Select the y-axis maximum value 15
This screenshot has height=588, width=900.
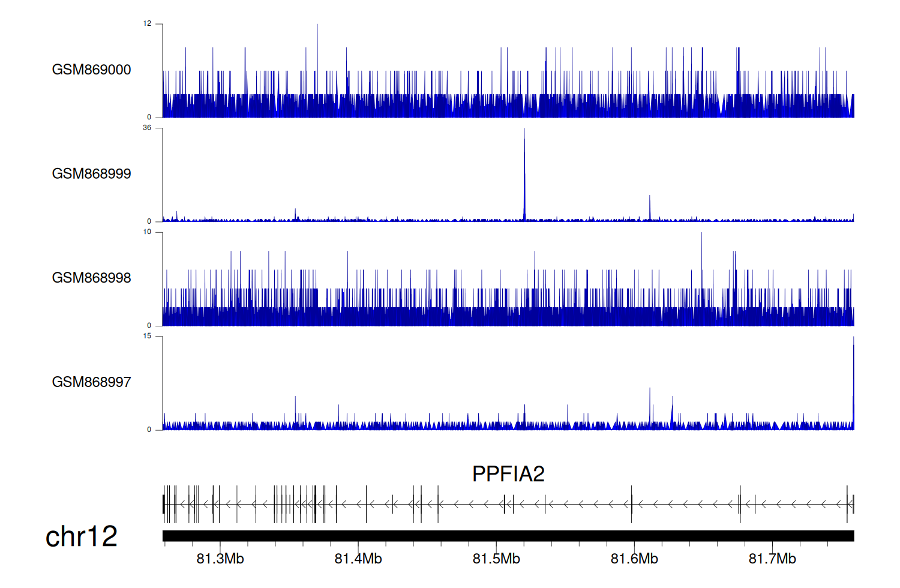(147, 336)
